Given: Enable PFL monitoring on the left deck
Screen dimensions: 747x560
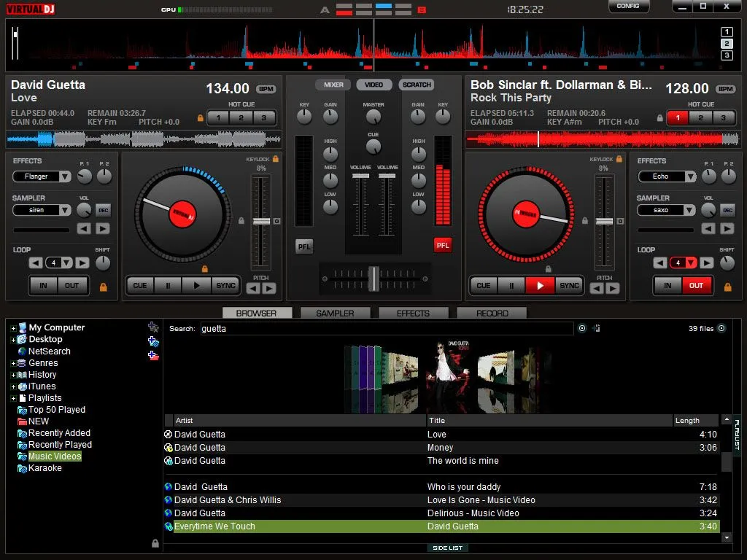Looking at the screenshot, I should (x=303, y=246).
